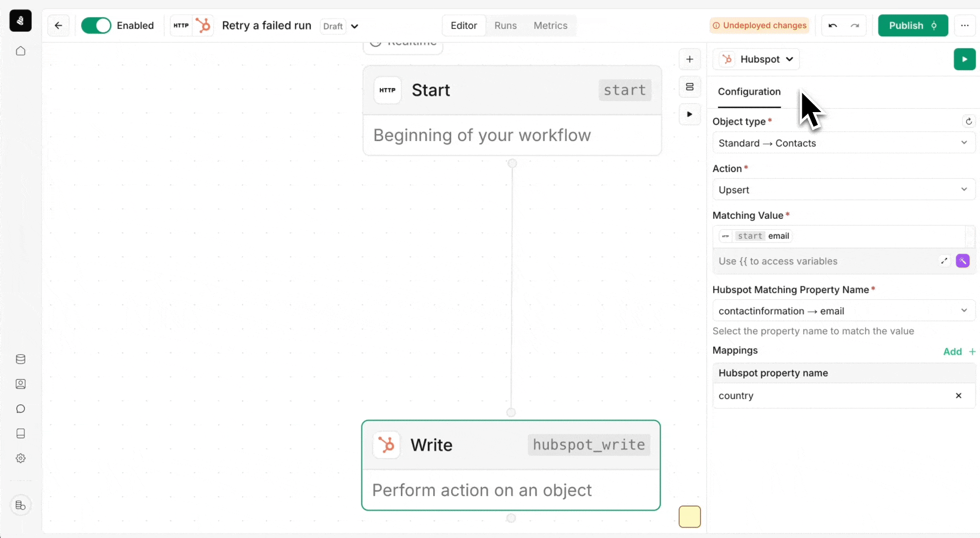This screenshot has height=538, width=980.
Task: Click the Draft status selector
Action: coord(340,25)
